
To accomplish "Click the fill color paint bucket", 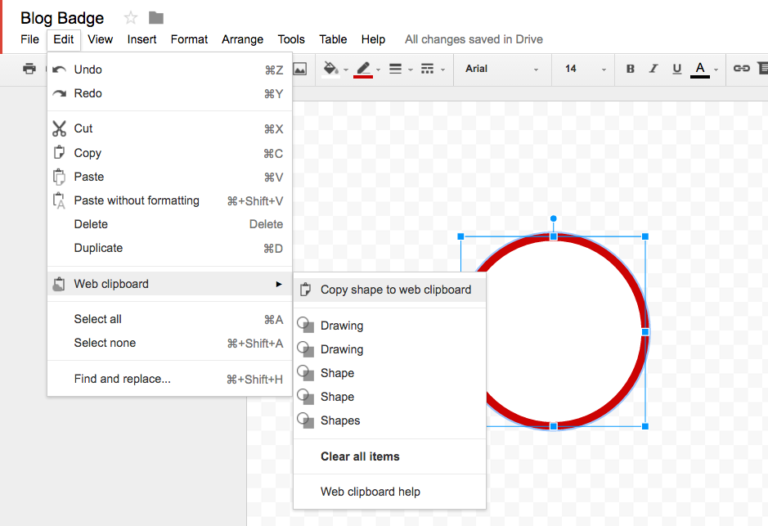I will (x=331, y=69).
